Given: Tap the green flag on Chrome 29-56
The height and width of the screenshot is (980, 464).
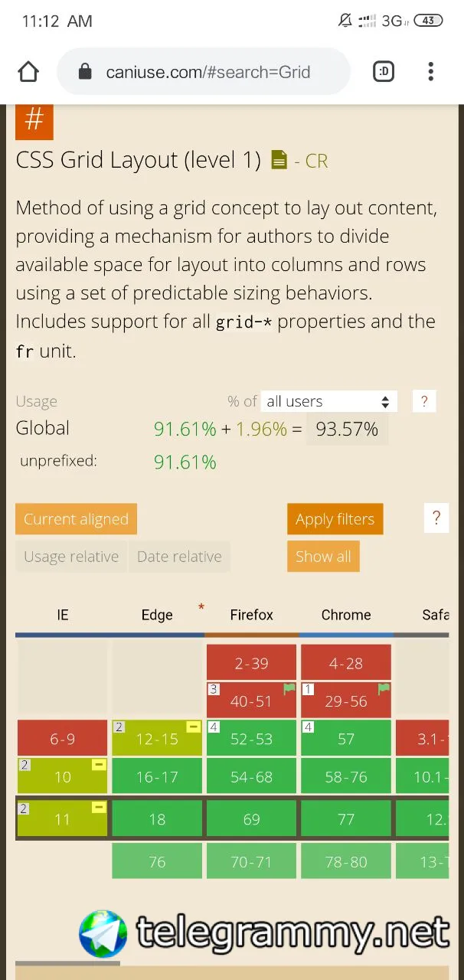Looking at the screenshot, I should pyautogui.click(x=384, y=689).
